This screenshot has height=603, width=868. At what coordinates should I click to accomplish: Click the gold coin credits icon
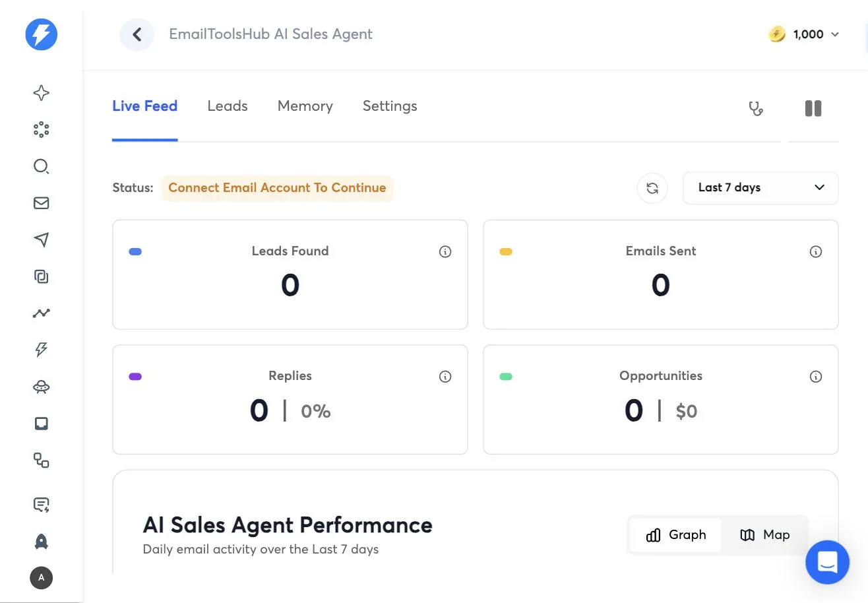777,34
